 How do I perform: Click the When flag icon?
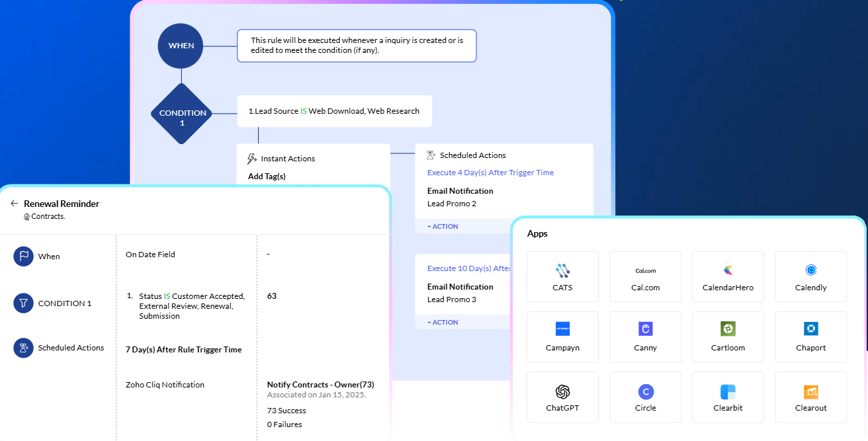click(23, 257)
